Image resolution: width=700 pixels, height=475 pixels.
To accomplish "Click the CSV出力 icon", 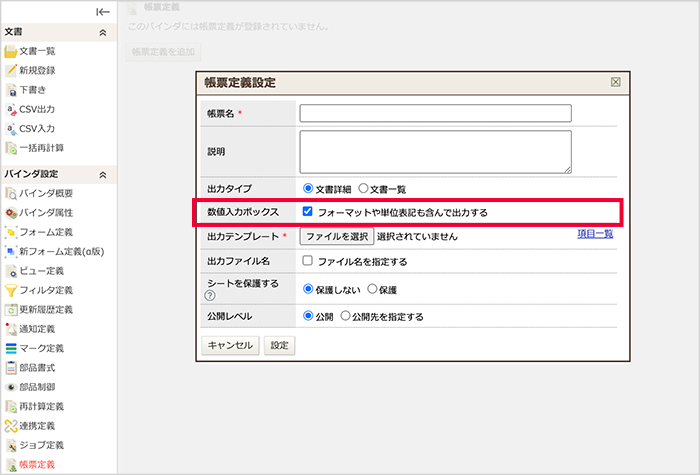I will (11, 109).
